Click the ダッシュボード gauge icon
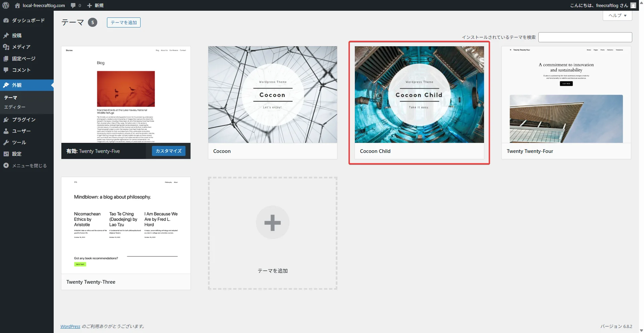The width and height of the screenshot is (644, 333). click(6, 20)
